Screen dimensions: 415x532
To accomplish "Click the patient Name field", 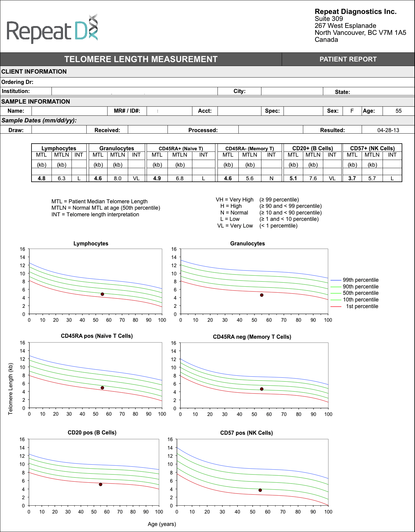I will (x=69, y=111).
